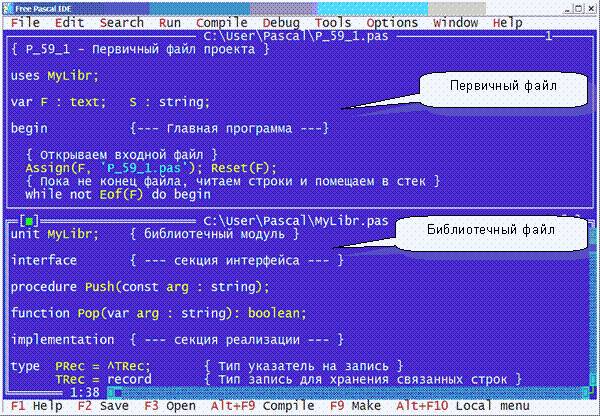Image resolution: width=600 pixels, height=416 pixels.
Task: Expand the Compile menu
Action: coord(222,23)
